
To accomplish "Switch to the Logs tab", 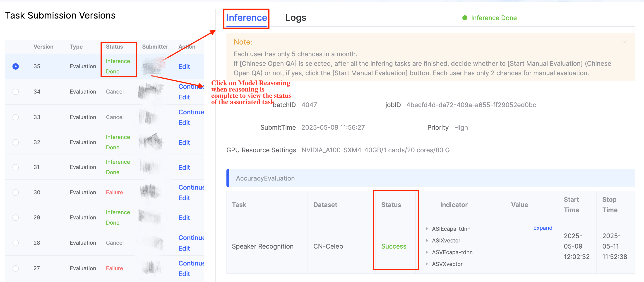I will pyautogui.click(x=296, y=18).
